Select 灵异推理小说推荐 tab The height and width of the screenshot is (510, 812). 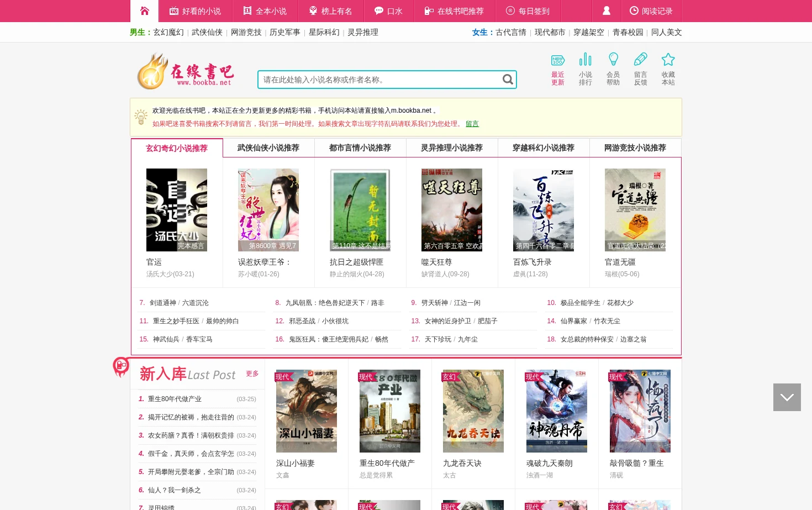pos(452,148)
